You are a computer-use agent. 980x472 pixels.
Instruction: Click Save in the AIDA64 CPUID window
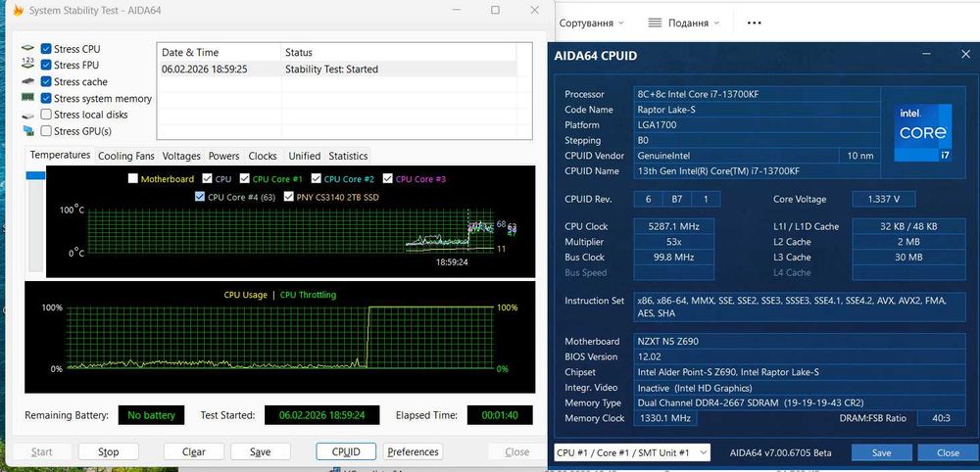tap(881, 452)
